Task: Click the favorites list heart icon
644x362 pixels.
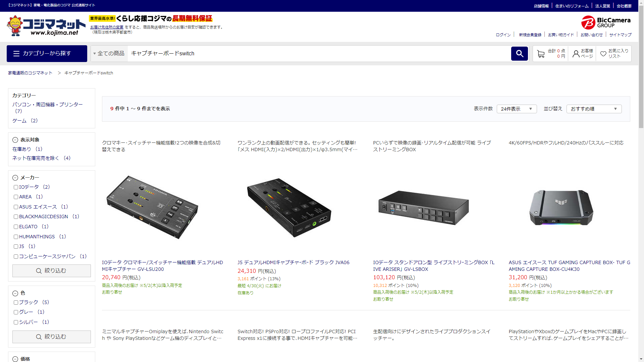Action: point(603,54)
